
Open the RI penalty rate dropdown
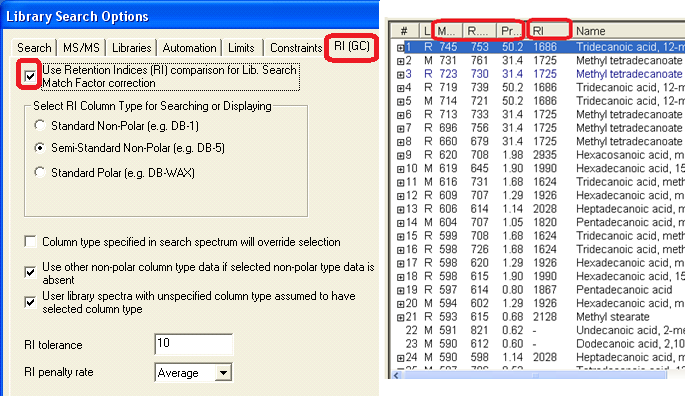(223, 373)
